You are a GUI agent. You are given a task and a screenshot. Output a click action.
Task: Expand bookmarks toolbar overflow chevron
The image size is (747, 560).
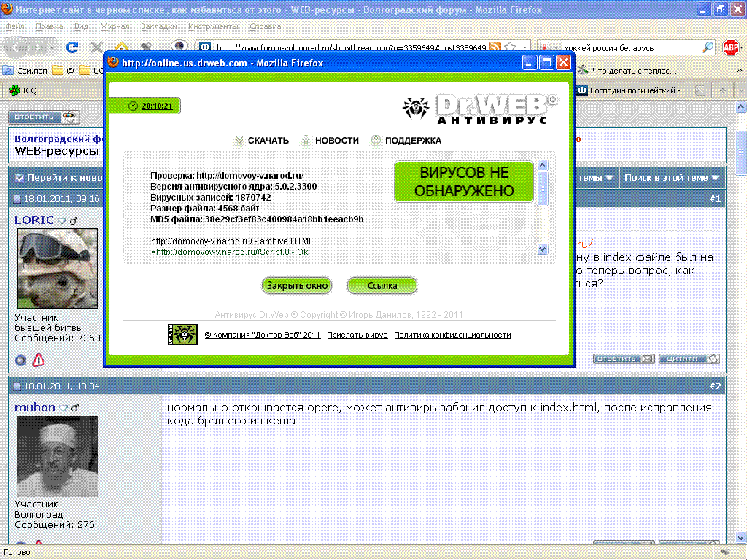click(739, 71)
